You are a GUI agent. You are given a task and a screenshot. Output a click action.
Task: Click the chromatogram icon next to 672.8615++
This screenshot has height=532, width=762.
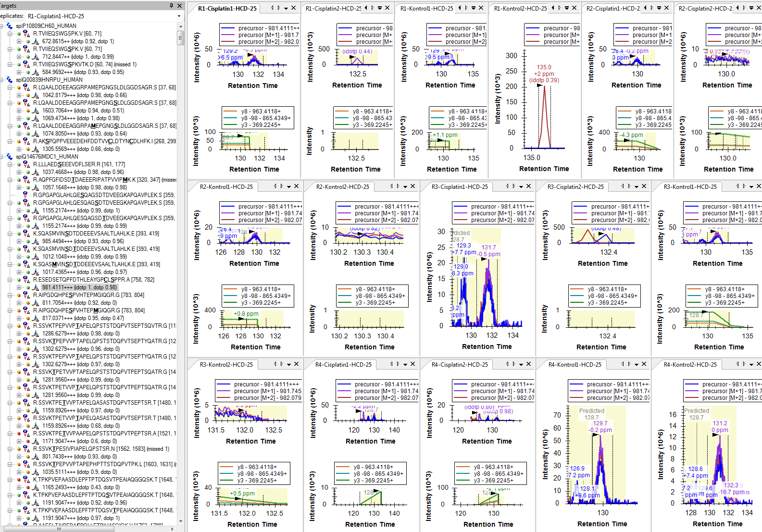click(x=36, y=42)
